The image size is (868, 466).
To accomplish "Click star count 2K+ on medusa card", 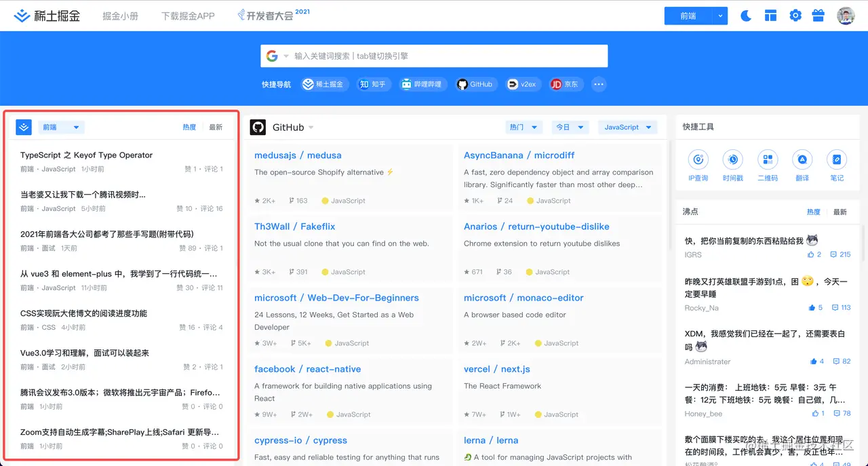I will (265, 201).
